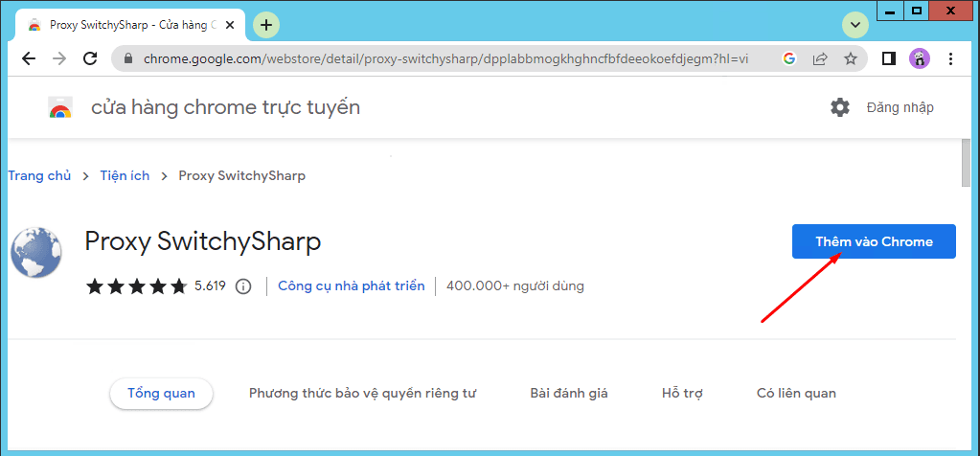
Task: Click the Proxy SwitchySharp title heading
Action: click(202, 241)
